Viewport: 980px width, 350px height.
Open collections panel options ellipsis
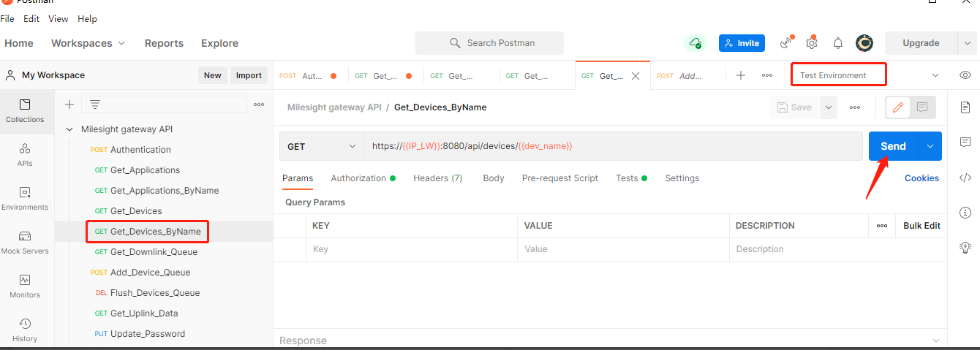259,104
